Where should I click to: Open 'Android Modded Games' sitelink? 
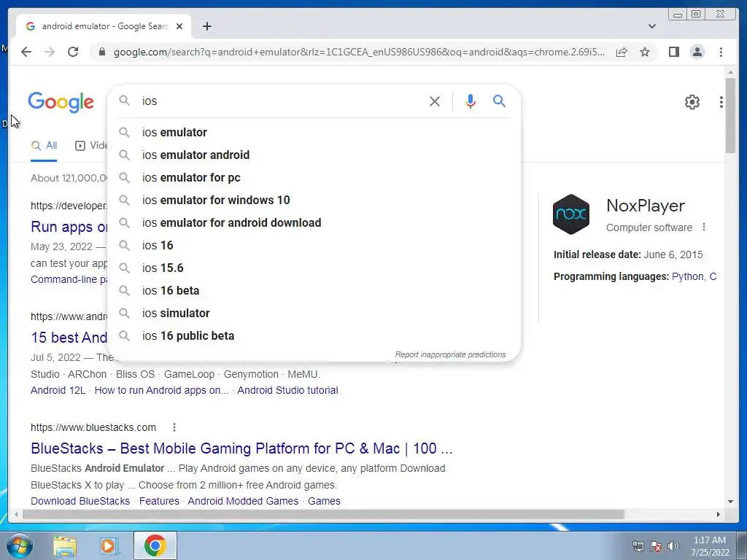pos(243,501)
